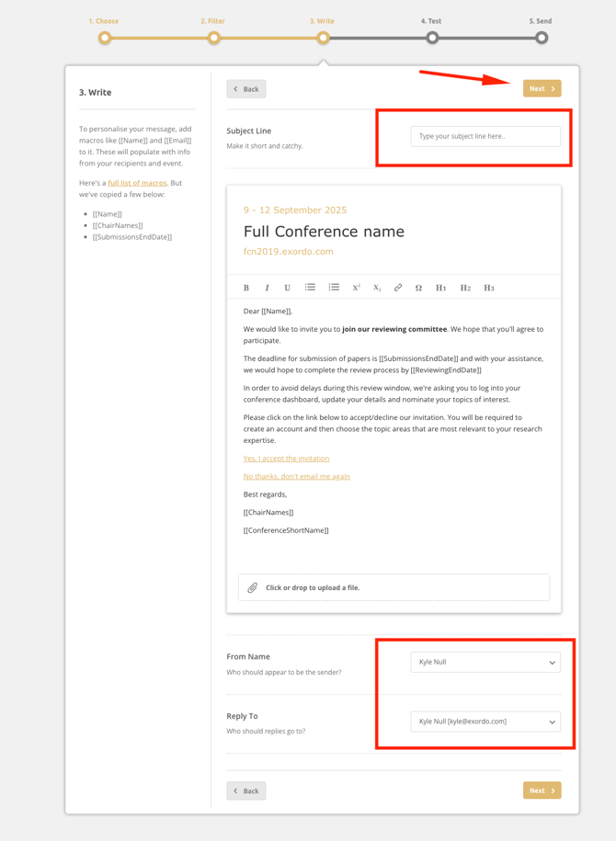Screen dimensions: 616x841
Task: Insert a bulleted list
Action: [x=310, y=288]
